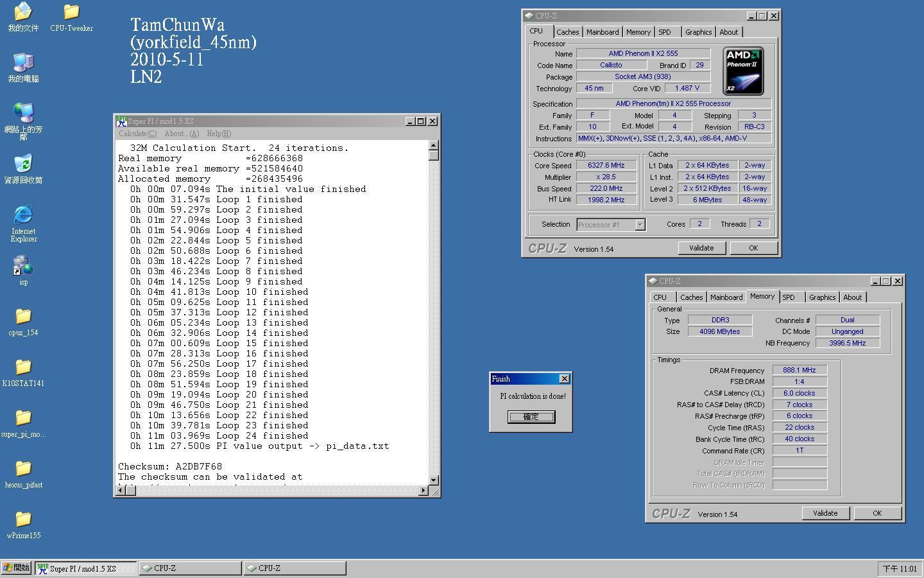Click the CAS# Latency 6.0 clocks value
Screen dimensions: 924x578
(800, 393)
